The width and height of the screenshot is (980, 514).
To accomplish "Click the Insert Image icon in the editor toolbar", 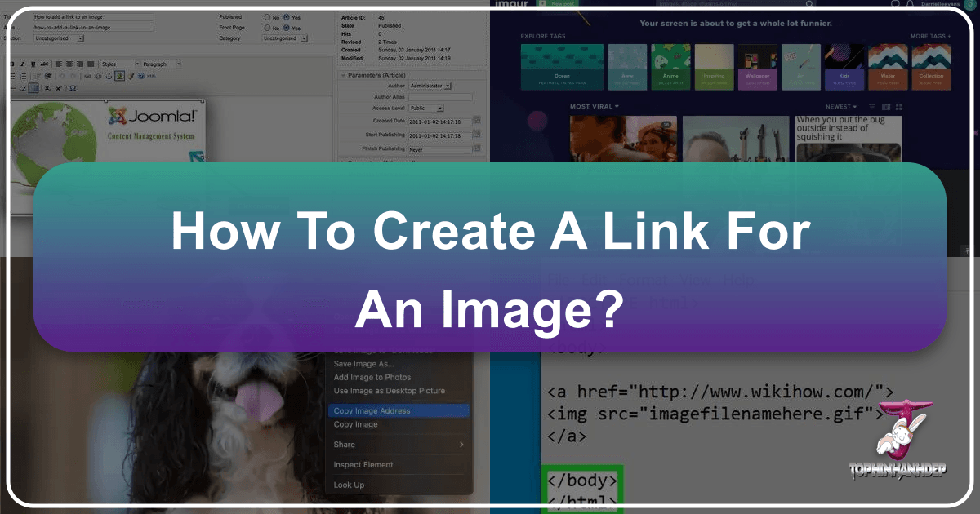I will 119,76.
